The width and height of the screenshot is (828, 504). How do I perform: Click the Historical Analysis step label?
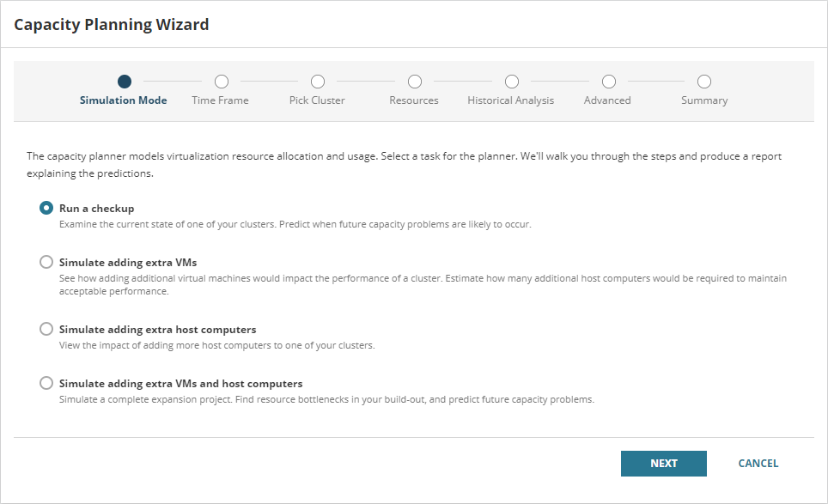(x=511, y=100)
